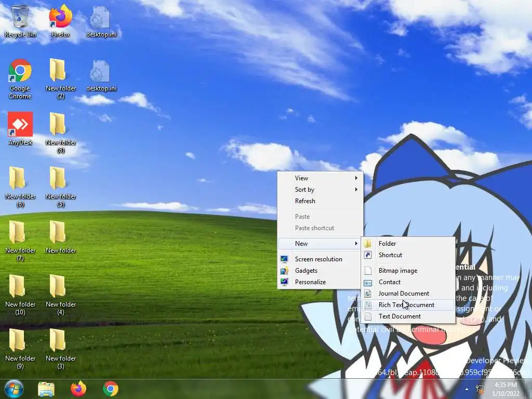The height and width of the screenshot is (399, 532).
Task: Select the New folder (10) icon
Action: tap(20, 295)
